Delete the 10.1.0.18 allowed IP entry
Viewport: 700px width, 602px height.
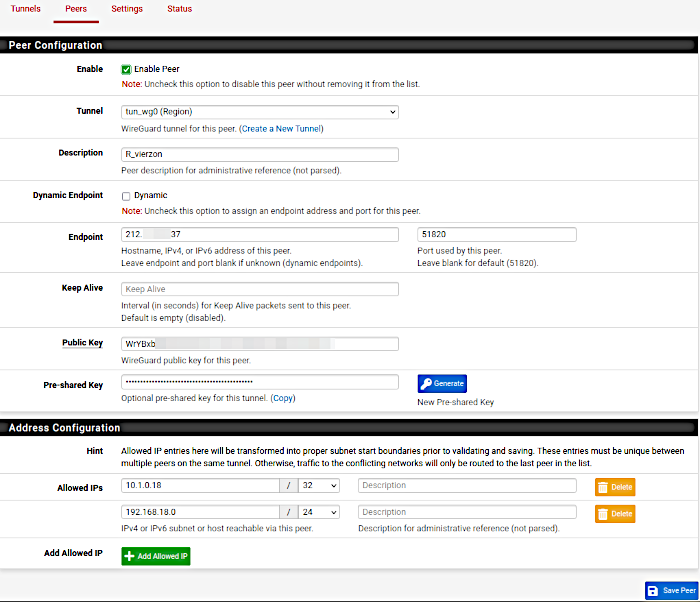coord(615,487)
